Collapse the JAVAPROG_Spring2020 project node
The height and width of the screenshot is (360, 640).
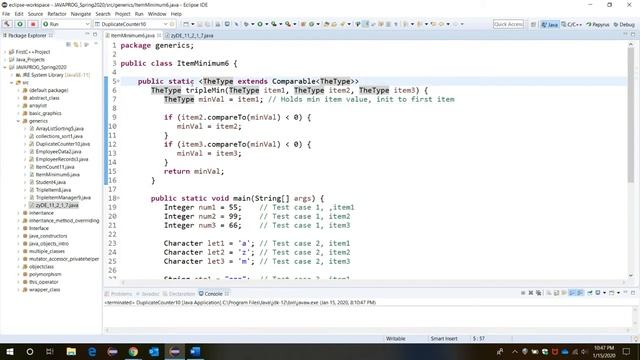(5, 67)
